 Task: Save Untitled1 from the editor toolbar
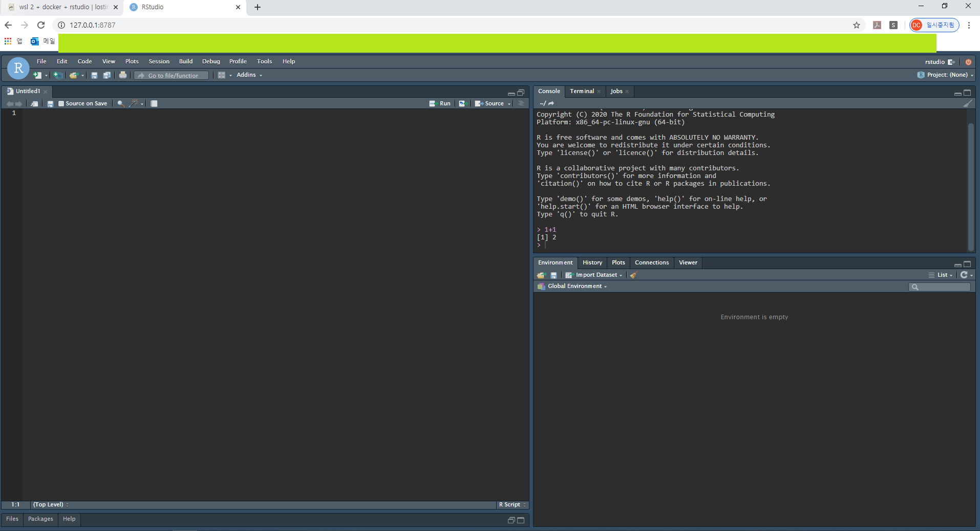click(50, 103)
